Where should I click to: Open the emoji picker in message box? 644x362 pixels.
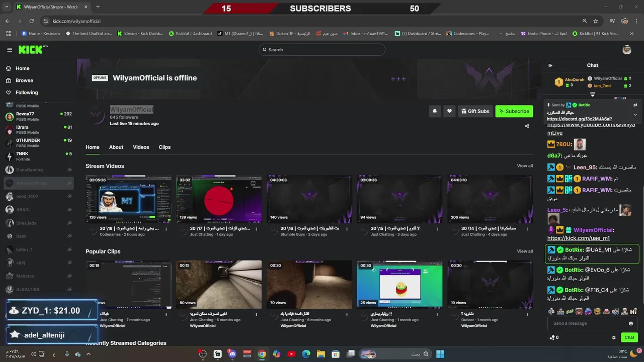631,323
